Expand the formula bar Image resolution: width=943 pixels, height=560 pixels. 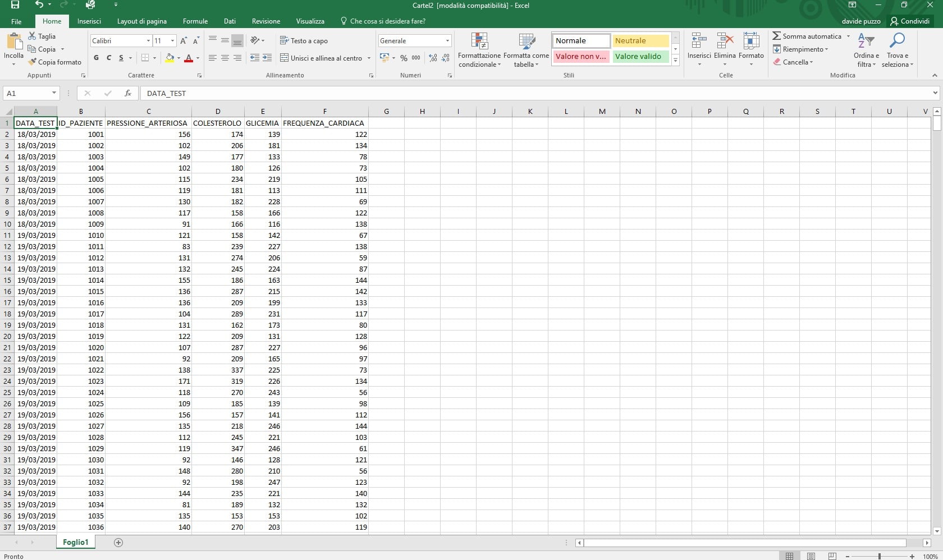point(935,93)
